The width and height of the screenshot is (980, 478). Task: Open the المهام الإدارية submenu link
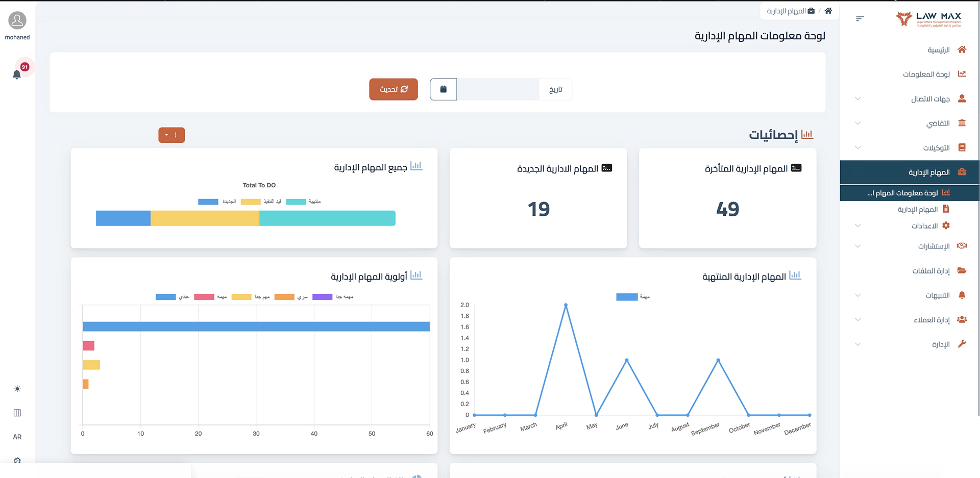tap(917, 209)
